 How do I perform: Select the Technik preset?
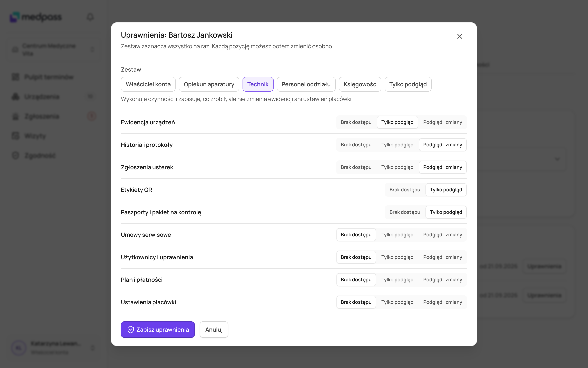[258, 84]
